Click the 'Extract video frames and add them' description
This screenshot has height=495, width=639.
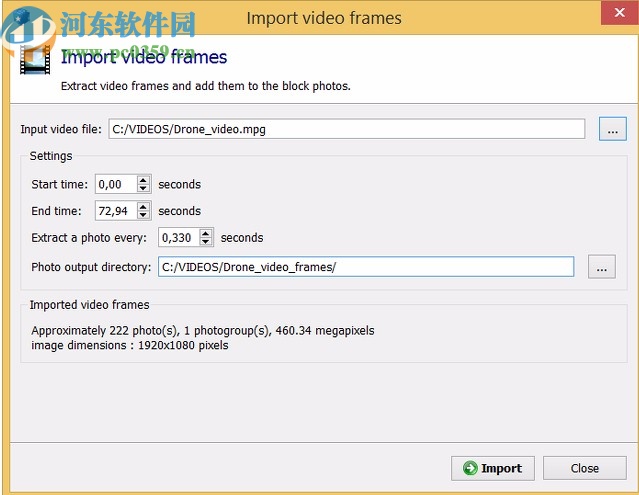(205, 86)
